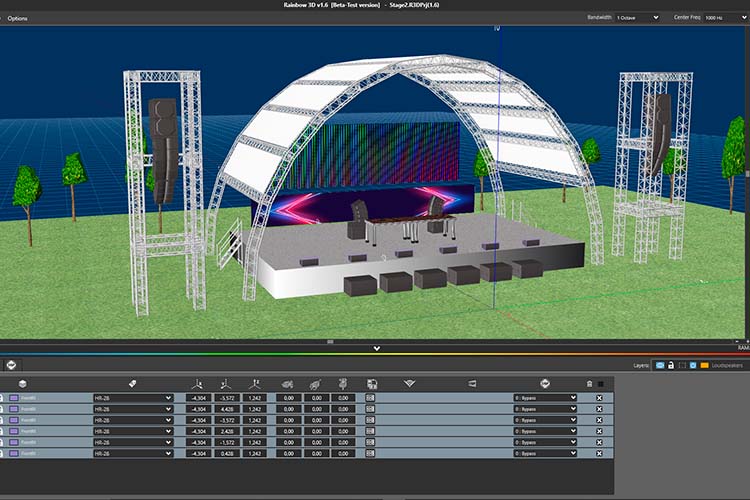Click the loudspeaker tab icon above the table

point(11,365)
